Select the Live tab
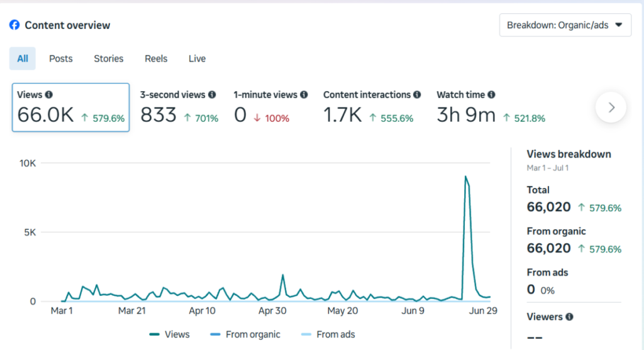 click(x=197, y=58)
